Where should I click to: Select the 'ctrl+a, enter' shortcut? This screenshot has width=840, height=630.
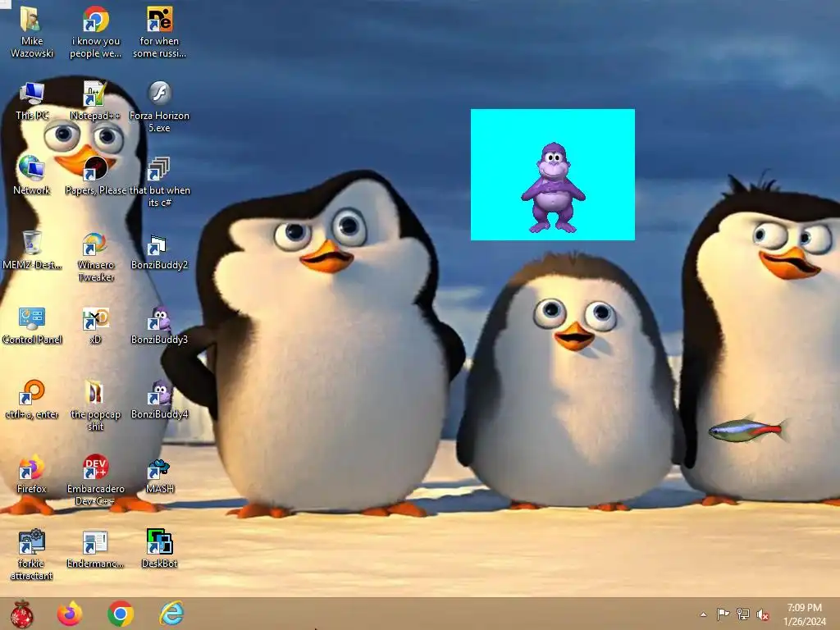[32, 392]
